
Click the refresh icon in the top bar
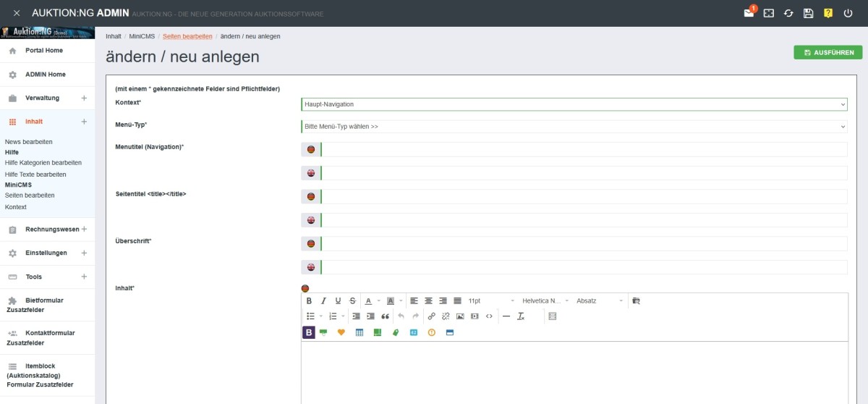pyautogui.click(x=788, y=13)
